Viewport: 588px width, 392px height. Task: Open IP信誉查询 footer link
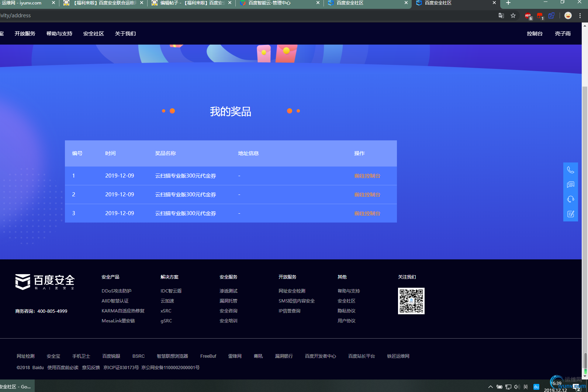pyautogui.click(x=290, y=311)
